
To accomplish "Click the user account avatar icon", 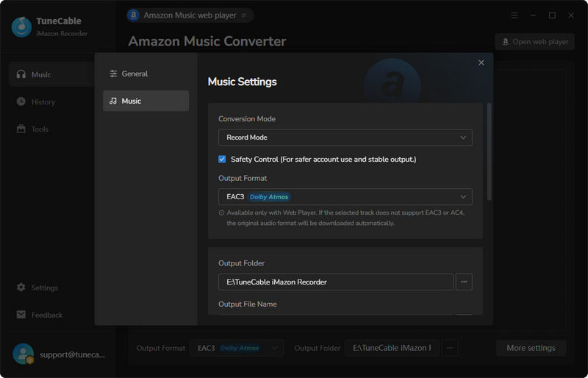I will pyautogui.click(x=24, y=354).
